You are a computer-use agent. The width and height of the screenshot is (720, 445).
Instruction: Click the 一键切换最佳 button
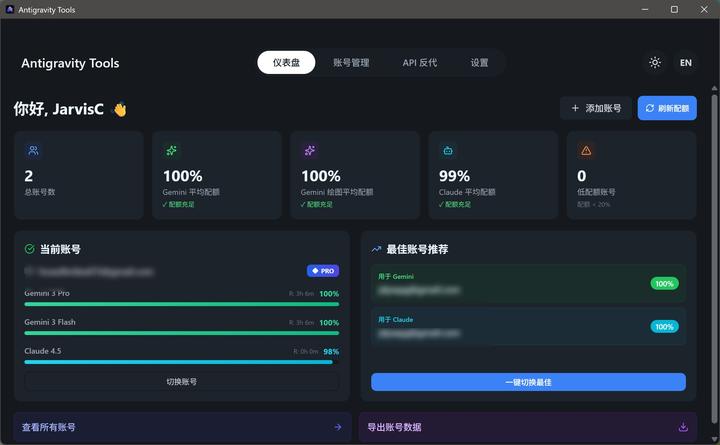coord(528,382)
